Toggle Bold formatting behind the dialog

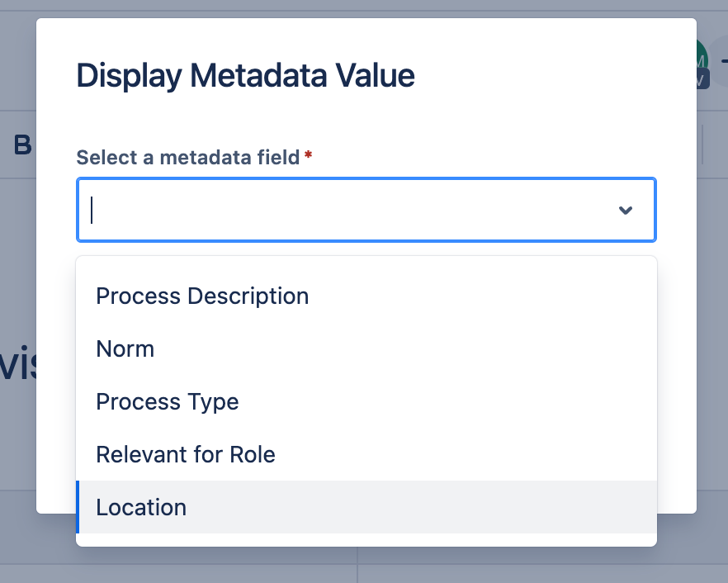(x=22, y=145)
